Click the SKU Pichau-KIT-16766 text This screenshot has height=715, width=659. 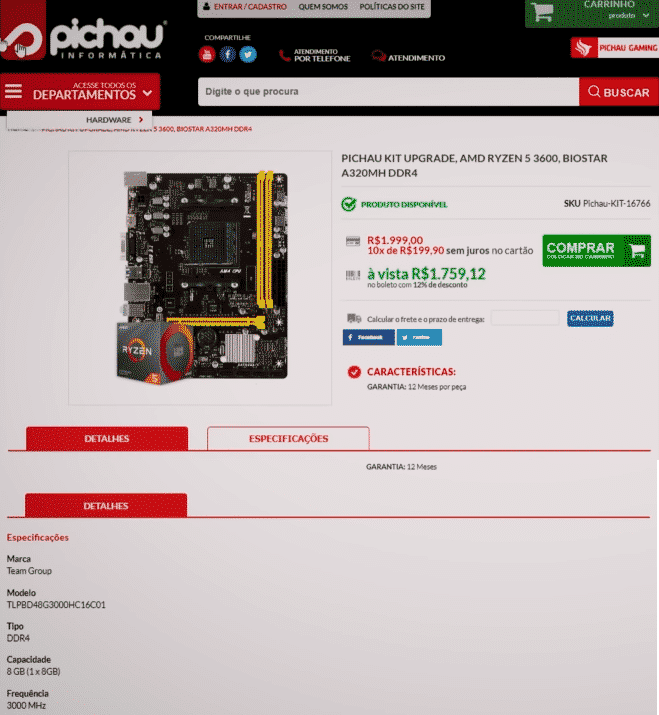(x=607, y=203)
